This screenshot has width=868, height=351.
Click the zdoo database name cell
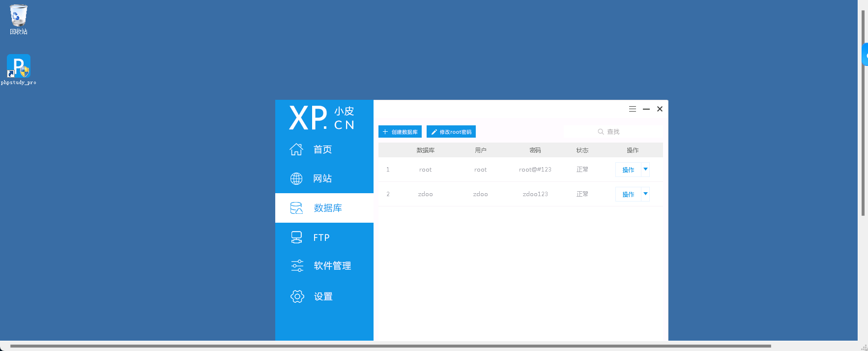[426, 194]
